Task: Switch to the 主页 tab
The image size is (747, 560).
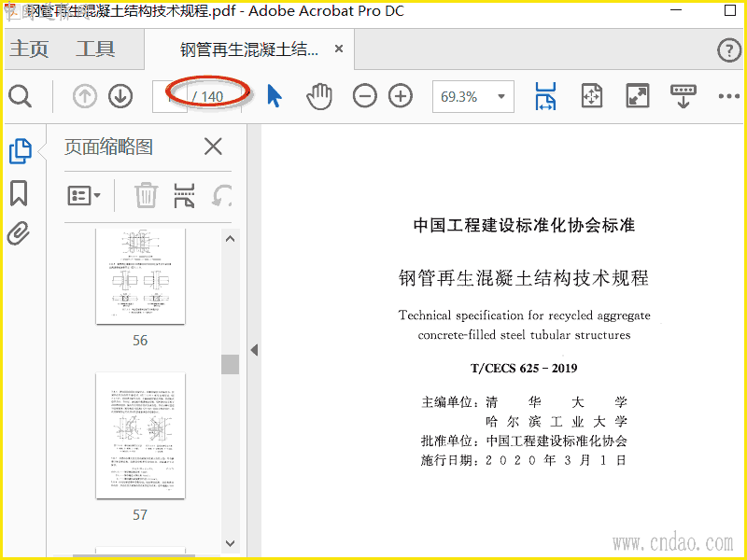Action: coord(29,49)
